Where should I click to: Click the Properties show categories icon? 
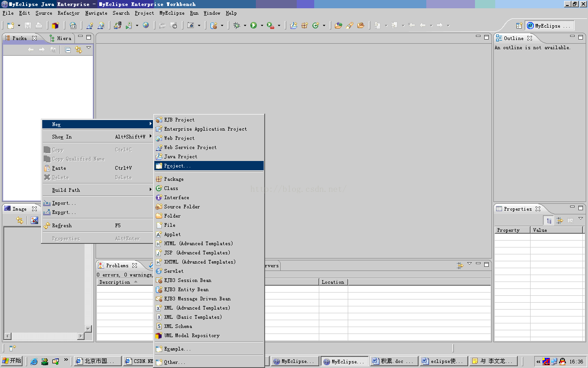548,221
